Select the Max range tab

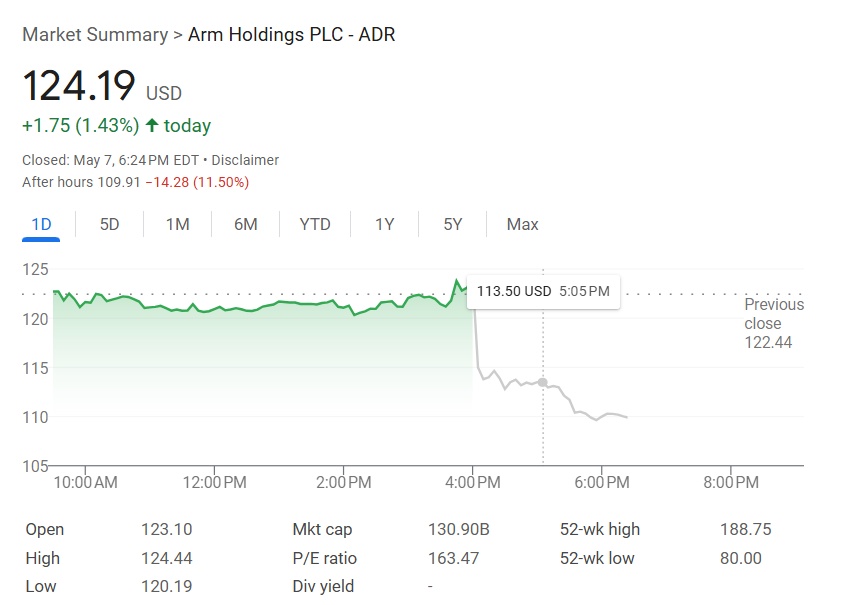point(522,224)
